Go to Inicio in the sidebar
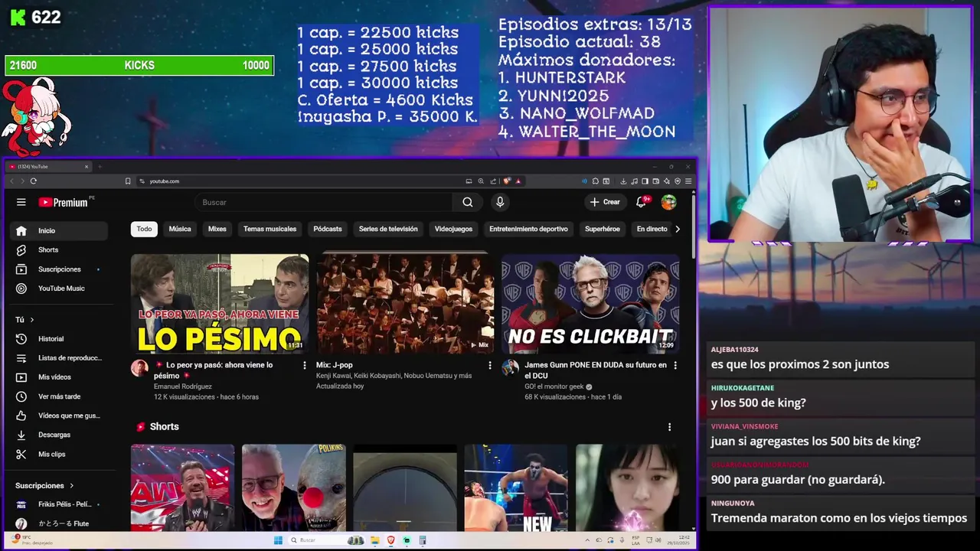Screen dimensions: 980x551 coord(59,230)
